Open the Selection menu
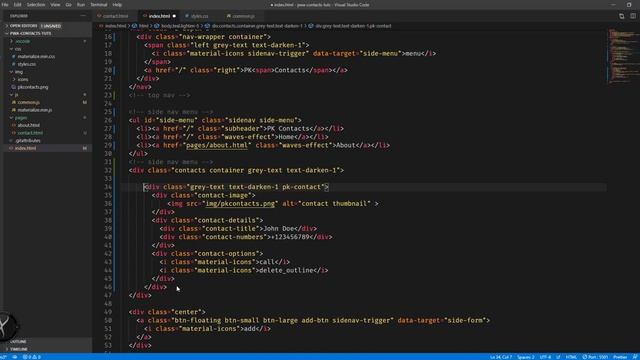The image size is (640, 360). 36,4
